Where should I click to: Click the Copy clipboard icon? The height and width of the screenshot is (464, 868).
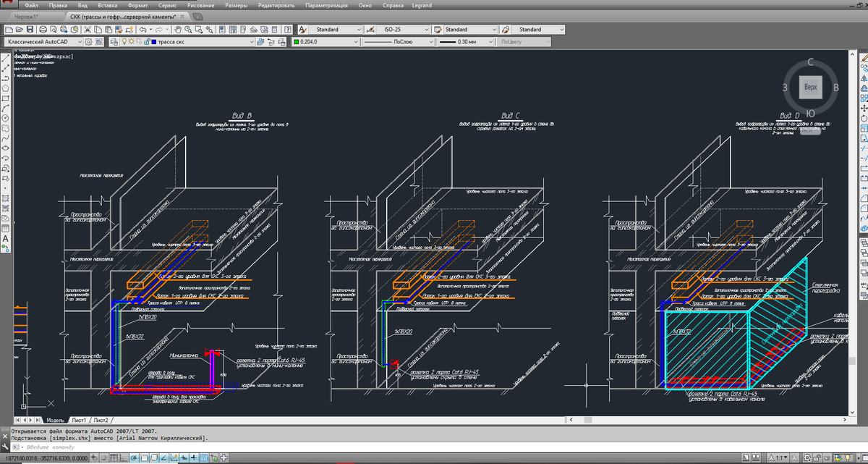(98, 30)
